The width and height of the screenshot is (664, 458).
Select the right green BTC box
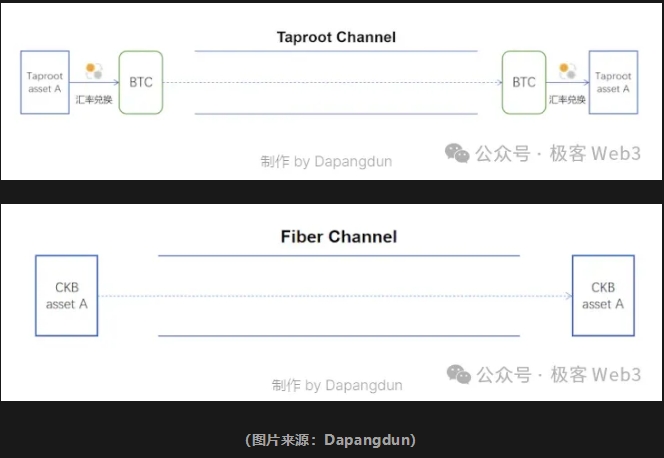coord(524,82)
